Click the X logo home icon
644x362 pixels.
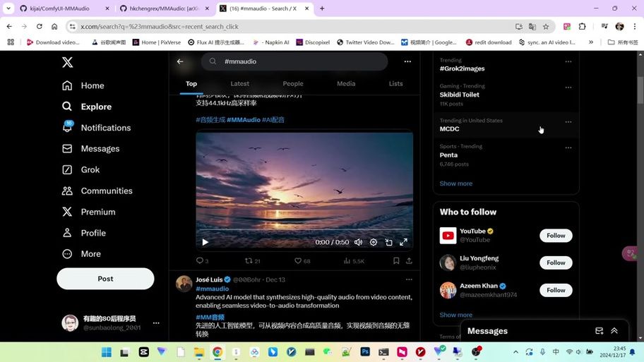pos(67,62)
